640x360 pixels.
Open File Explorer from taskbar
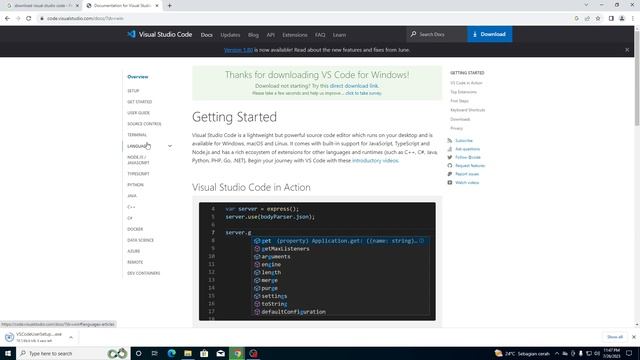point(188,353)
